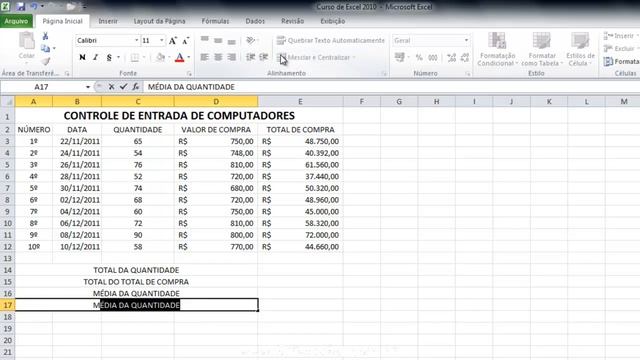The image size is (640, 360).
Task: Cancel the formula bar entry (X)
Action: pos(111,87)
